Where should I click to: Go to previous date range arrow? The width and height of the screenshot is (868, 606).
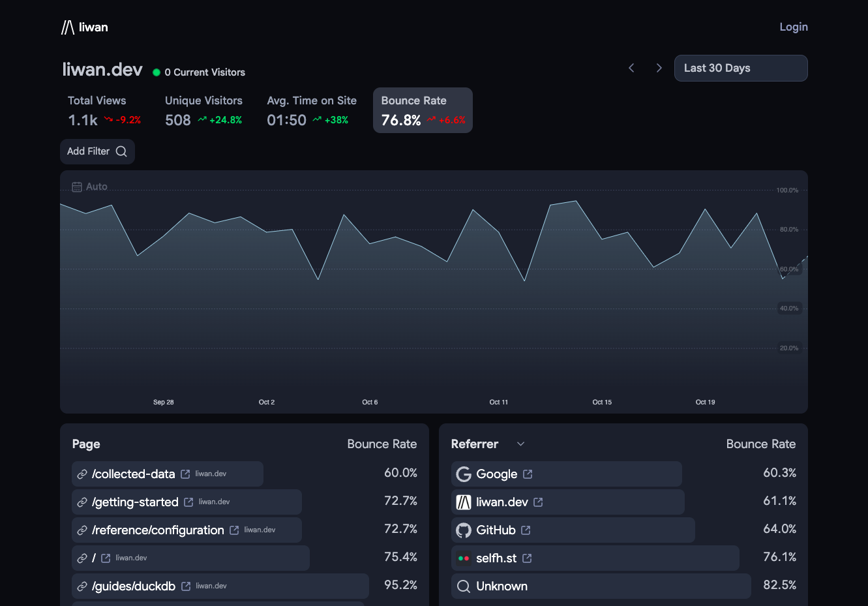tap(631, 68)
